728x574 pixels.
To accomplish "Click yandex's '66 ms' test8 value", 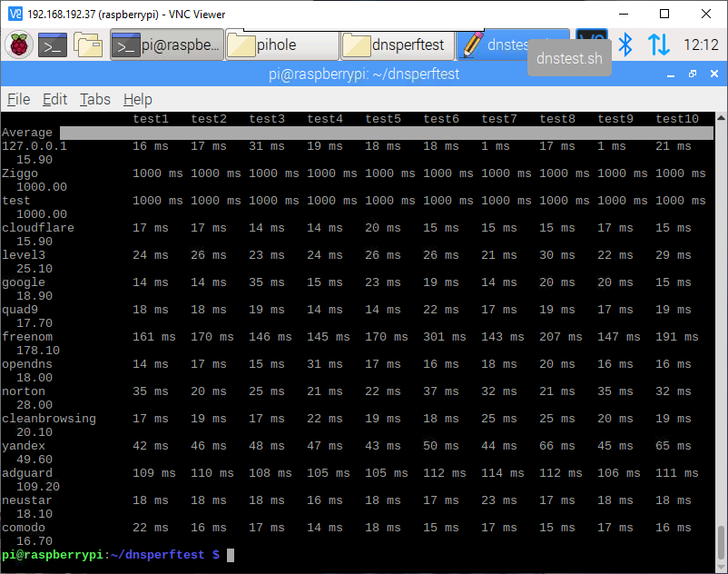I will [x=557, y=446].
